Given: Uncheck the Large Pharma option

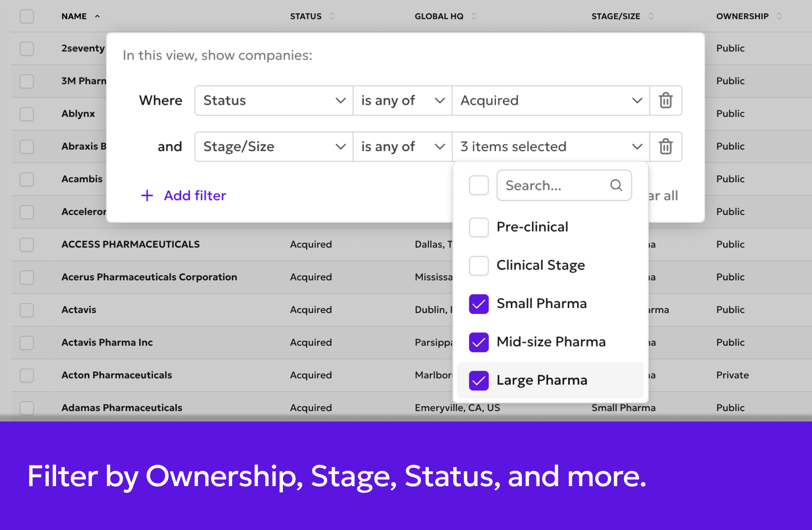Looking at the screenshot, I should point(479,380).
